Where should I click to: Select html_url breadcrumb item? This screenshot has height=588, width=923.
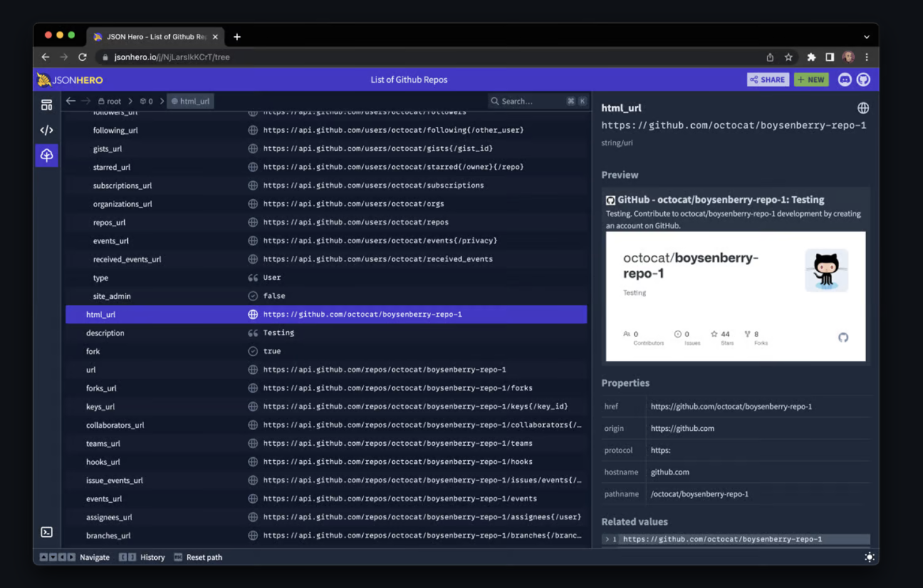tap(190, 101)
